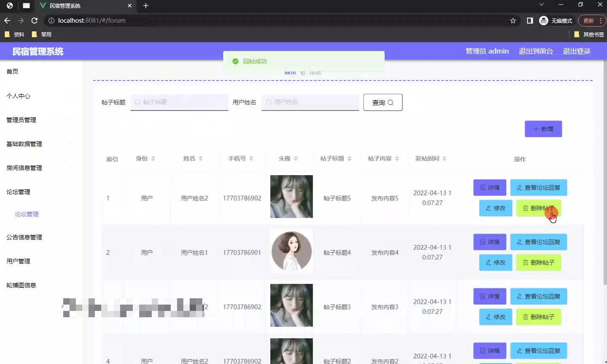
Task: Reload the page with the refresh icon
Action: click(35, 20)
